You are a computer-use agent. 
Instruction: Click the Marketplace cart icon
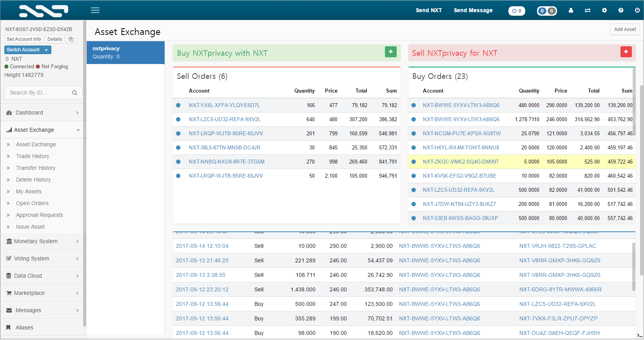click(x=9, y=293)
